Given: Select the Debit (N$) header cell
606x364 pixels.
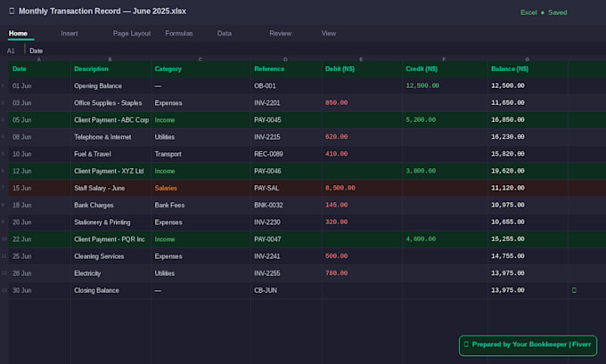Looking at the screenshot, I should tap(362, 69).
